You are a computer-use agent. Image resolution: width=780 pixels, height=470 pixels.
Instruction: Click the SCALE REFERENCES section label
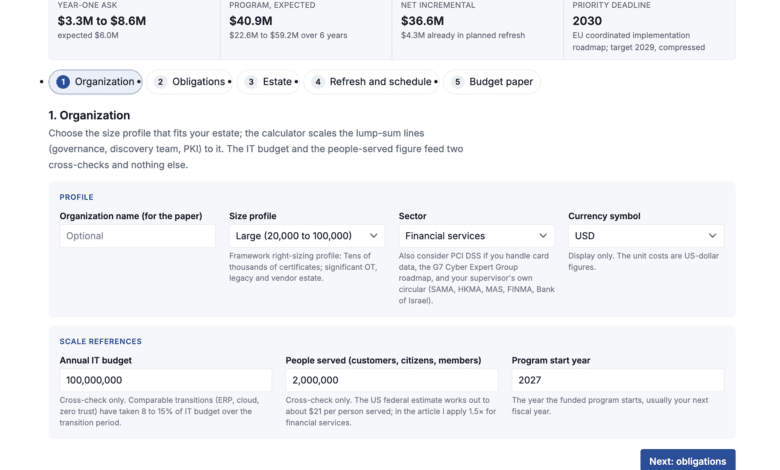[x=100, y=341]
